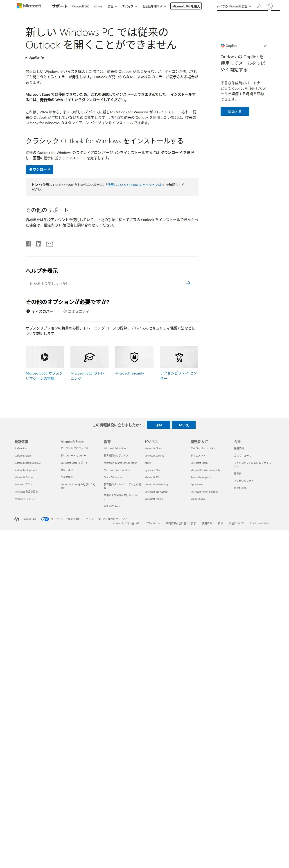Open Microsoft 365 in the top navigation
Viewport: 289px width, 868px height.
[80, 6]
